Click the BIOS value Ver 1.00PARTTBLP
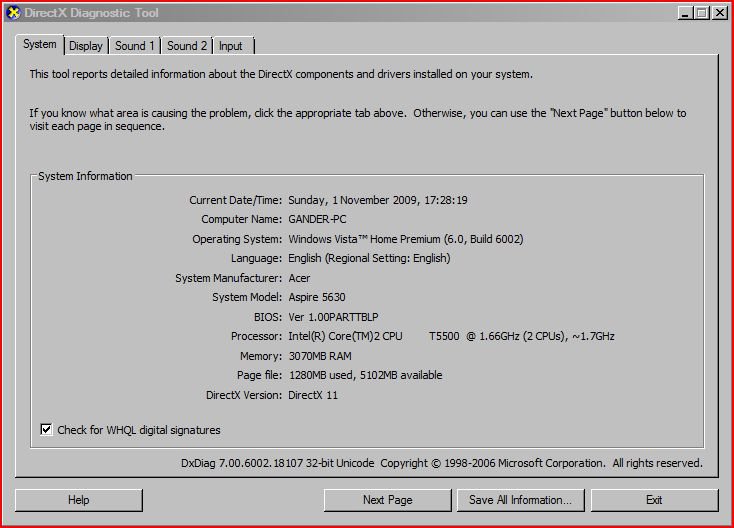Image resolution: width=734 pixels, height=528 pixels. [333, 317]
